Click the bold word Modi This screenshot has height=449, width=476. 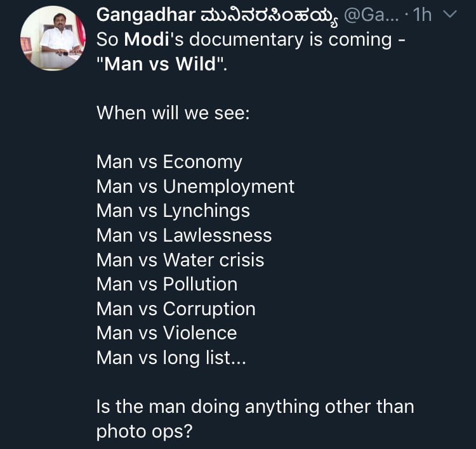coord(149,39)
